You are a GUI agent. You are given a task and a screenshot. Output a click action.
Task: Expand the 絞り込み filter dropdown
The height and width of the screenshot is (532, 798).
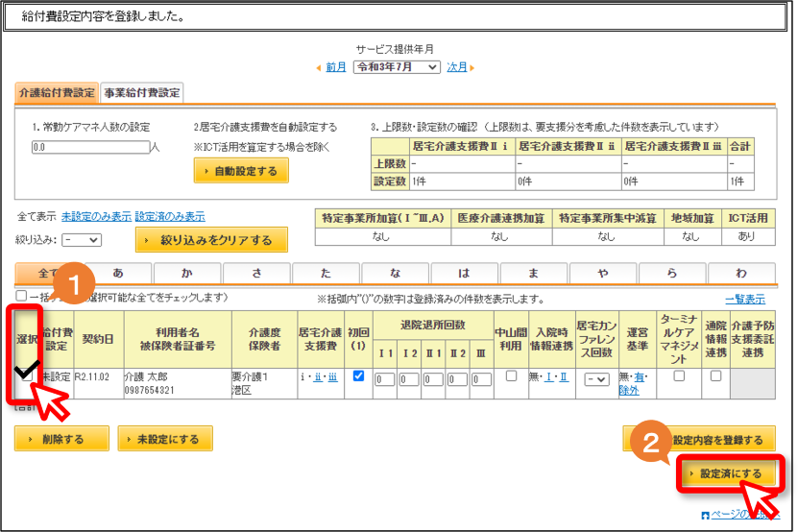pyautogui.click(x=82, y=240)
